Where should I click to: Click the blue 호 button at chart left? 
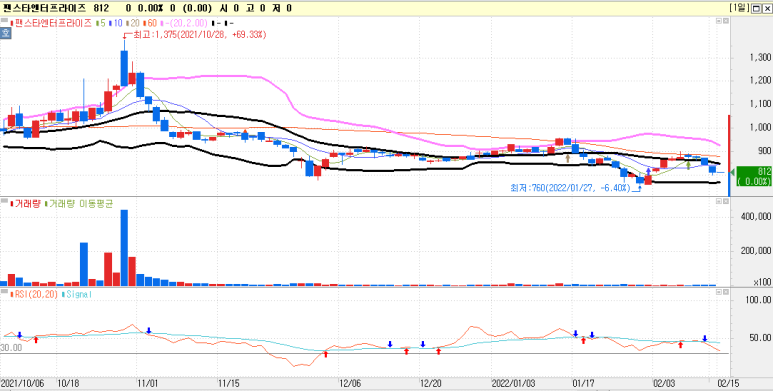tap(5, 34)
